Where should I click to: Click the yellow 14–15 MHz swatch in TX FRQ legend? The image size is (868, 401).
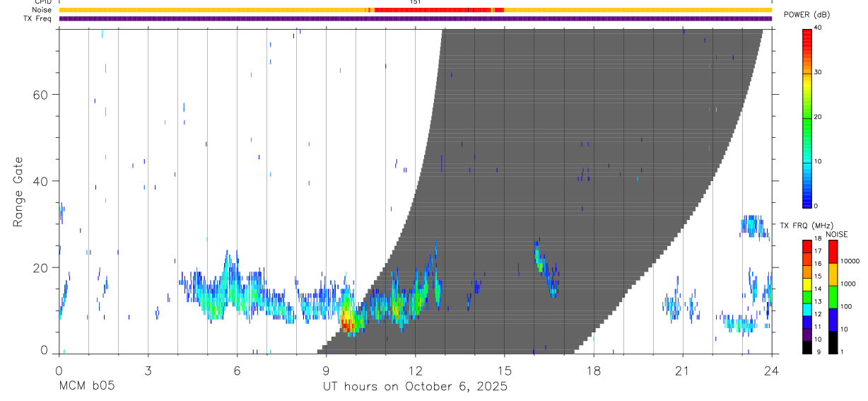point(807,284)
